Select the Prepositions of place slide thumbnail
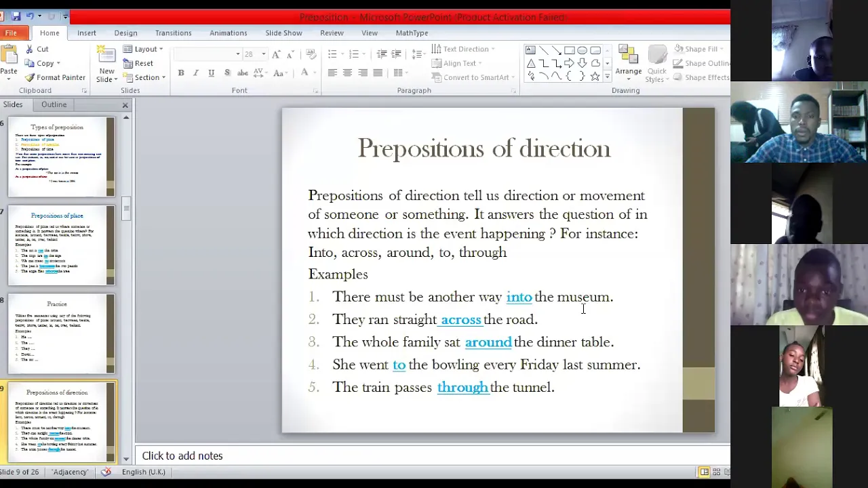868x488 pixels. (x=62, y=246)
